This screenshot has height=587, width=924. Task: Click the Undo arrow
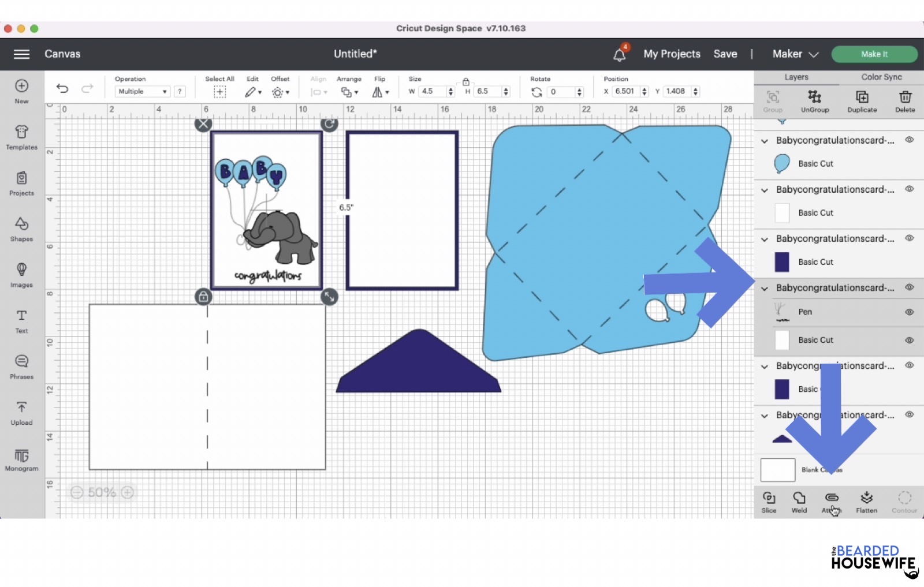62,88
